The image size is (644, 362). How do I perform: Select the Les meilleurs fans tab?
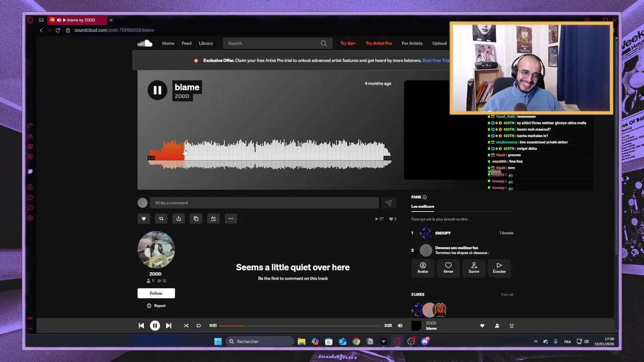[x=423, y=206]
